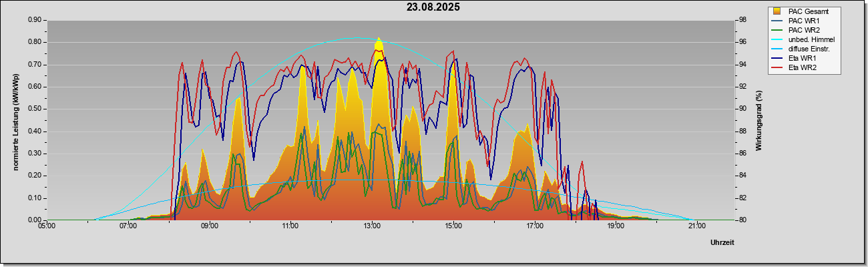Click the chart date title 23.08.2025
The width and height of the screenshot is (868, 267).
click(x=433, y=7)
